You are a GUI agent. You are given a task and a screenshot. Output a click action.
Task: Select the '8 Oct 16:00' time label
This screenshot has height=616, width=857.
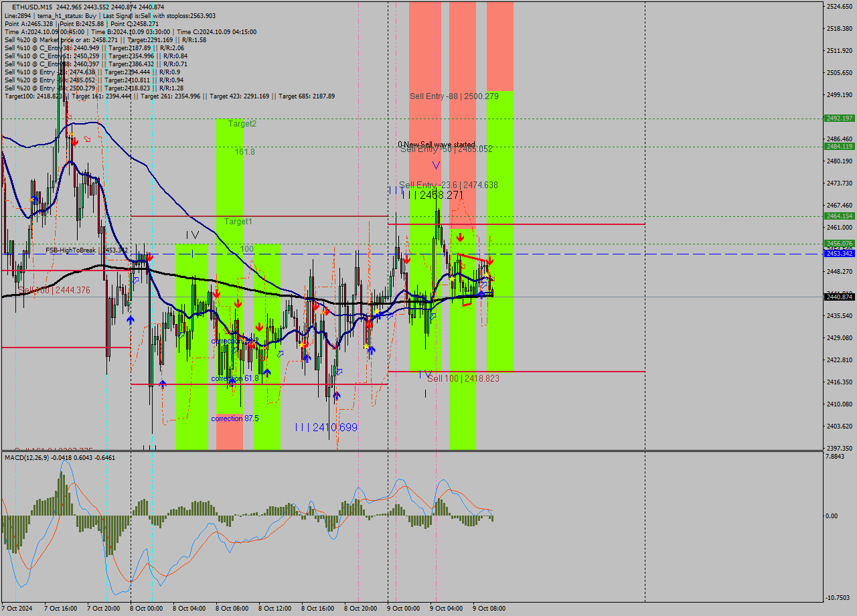pos(317,609)
